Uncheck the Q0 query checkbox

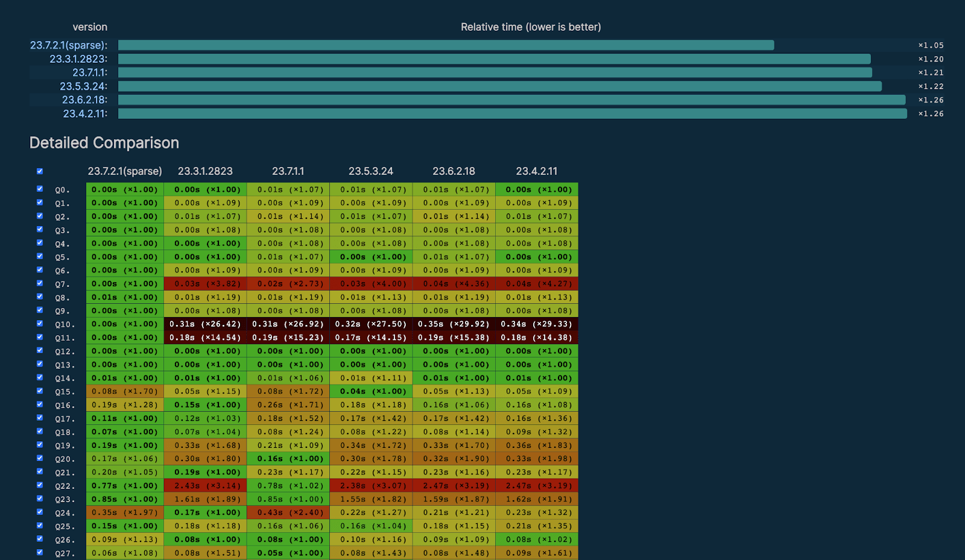[x=40, y=189]
